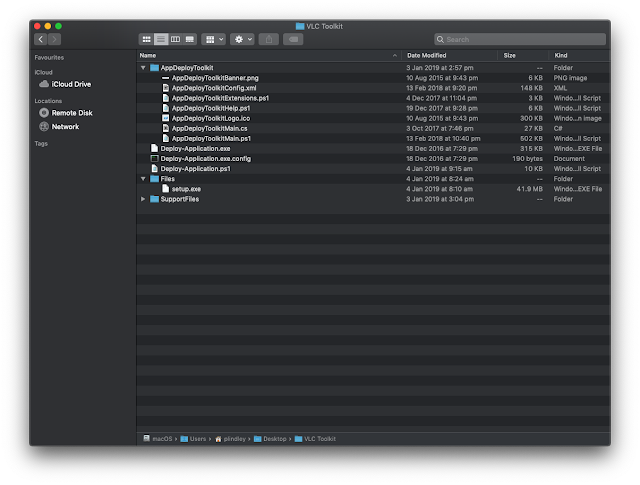
Task: Click the 502 KB size value
Action: 531,138
